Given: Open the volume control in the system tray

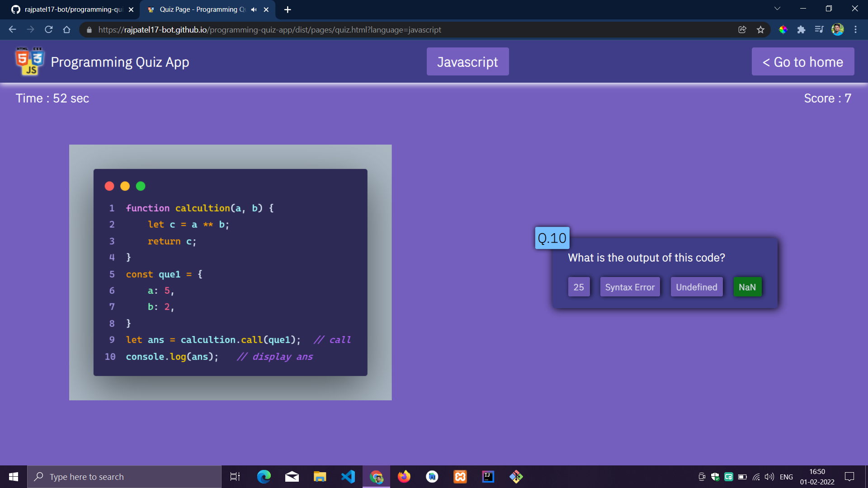Looking at the screenshot, I should point(769,476).
